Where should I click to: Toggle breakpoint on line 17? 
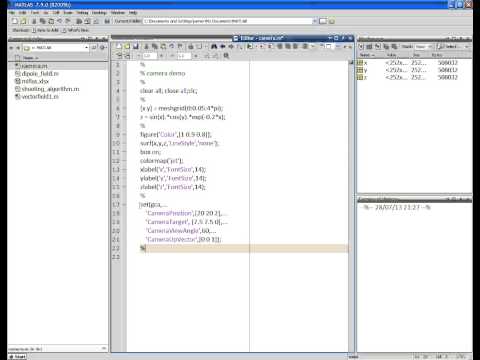coord(124,204)
